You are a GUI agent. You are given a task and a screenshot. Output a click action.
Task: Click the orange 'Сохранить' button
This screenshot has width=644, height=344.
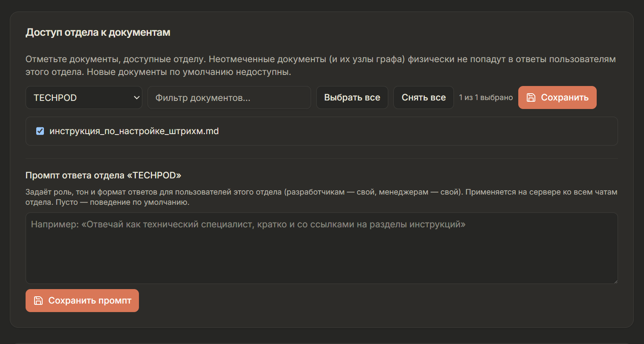point(557,97)
